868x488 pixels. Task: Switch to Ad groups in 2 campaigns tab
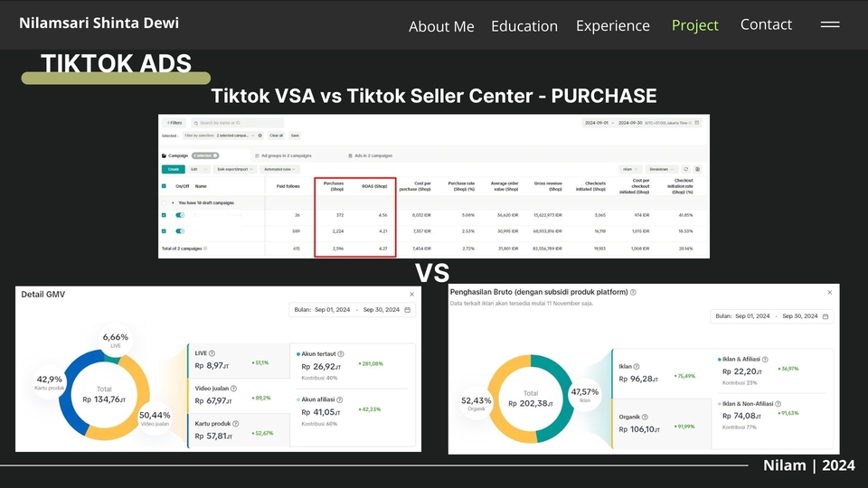click(283, 156)
